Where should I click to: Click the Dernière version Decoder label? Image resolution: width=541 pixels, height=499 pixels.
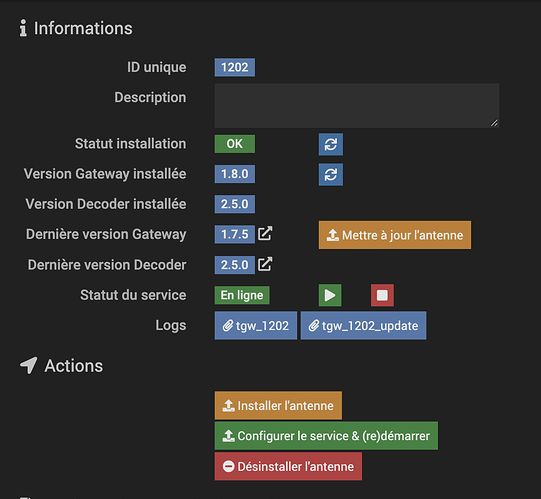[107, 265]
